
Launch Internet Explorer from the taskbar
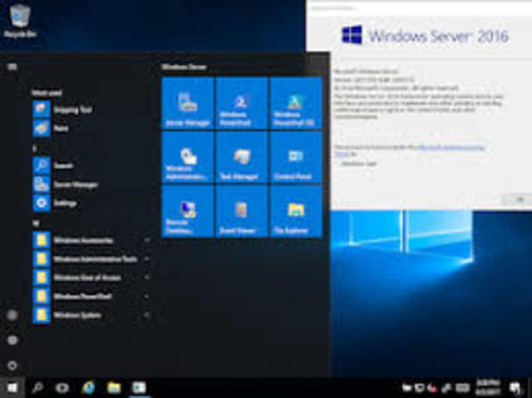[88, 387]
